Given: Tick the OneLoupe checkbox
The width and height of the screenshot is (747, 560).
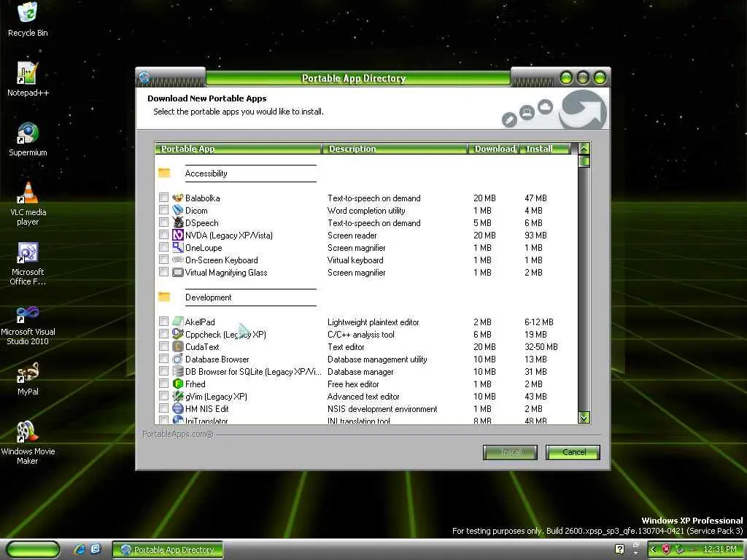Looking at the screenshot, I should pos(163,246).
